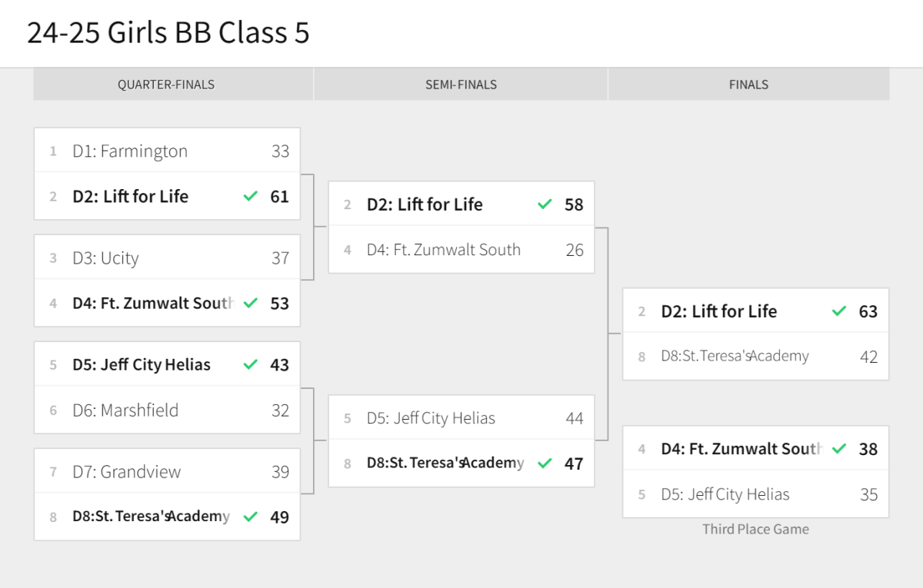The image size is (923, 588).
Task: Select the Semi-Finals column header
Action: click(461, 85)
